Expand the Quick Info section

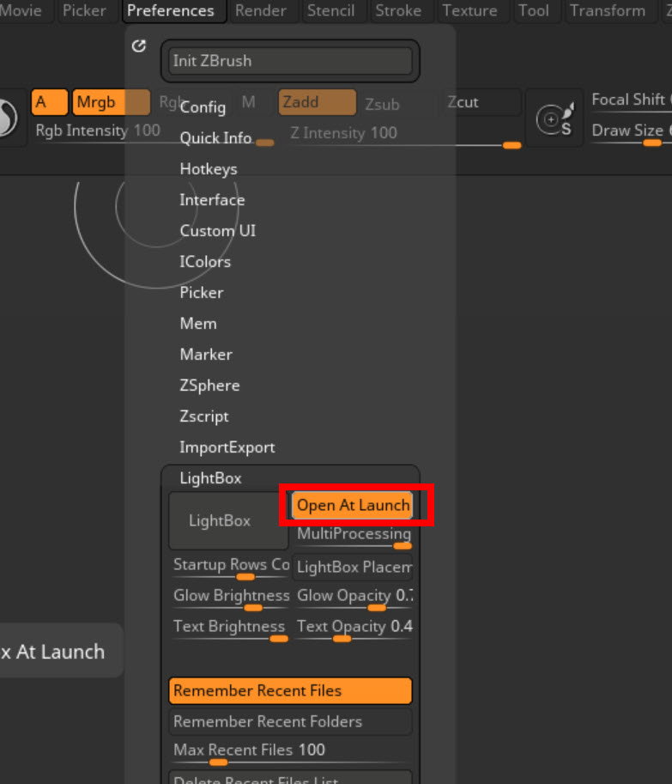[215, 138]
